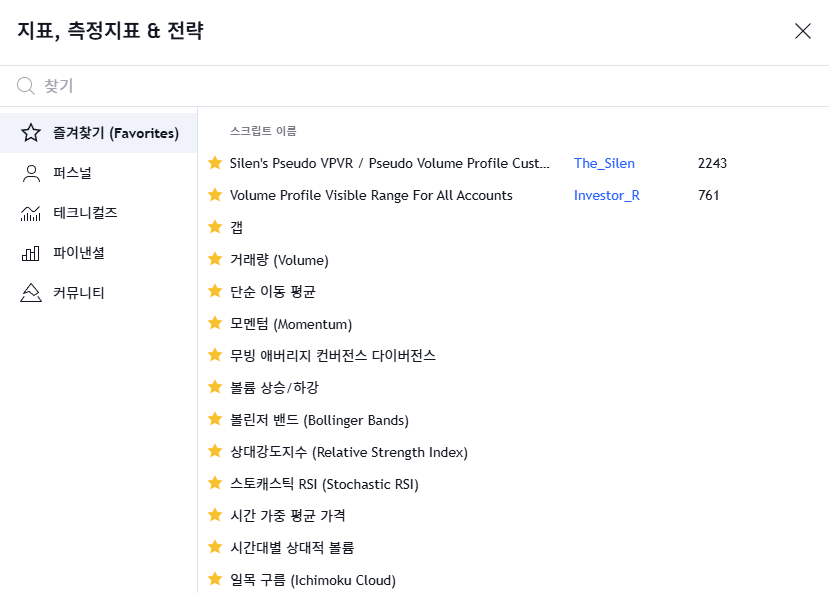
Task: Add 상대강도지수 (Relative Strength Index) indicator
Action: [x=348, y=452]
